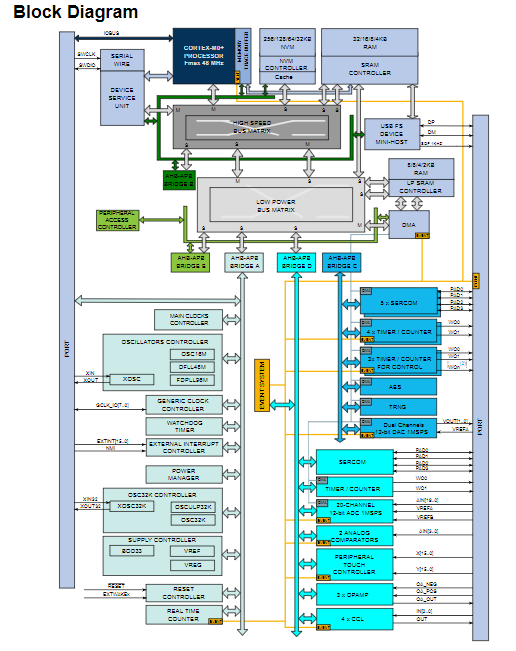Screen dimensions: 516x651
Task: Click the SRAM Controller block
Action: (369, 70)
